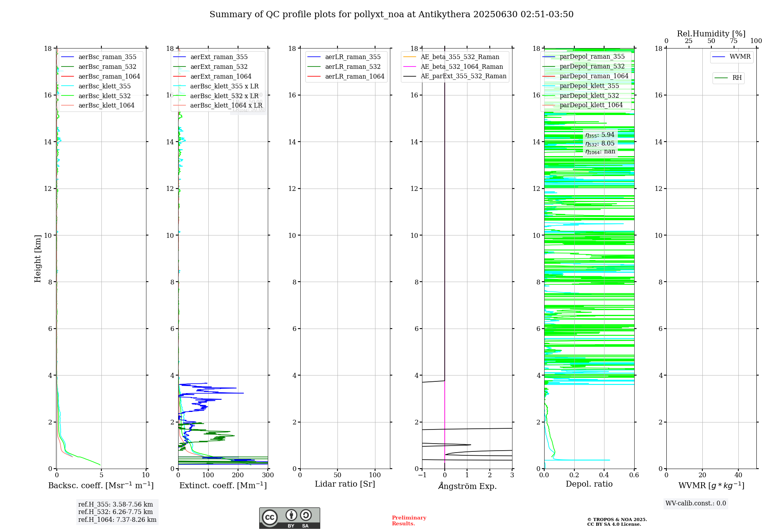The image size is (783, 532).
Task: Click legend entry AE_beta_532_1064_Raman
Action: (462, 67)
